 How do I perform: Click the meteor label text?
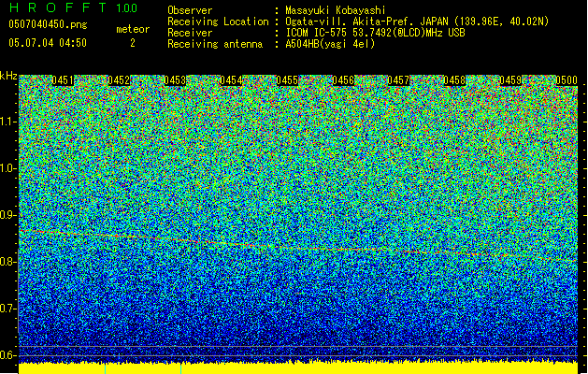click(133, 29)
